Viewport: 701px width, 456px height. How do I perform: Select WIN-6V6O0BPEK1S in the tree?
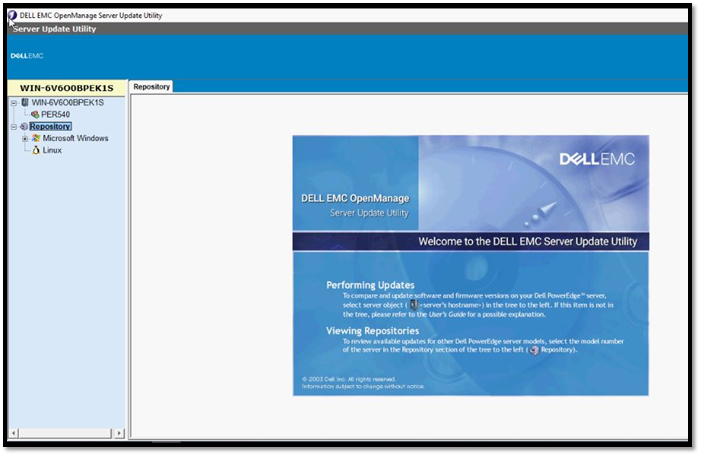tap(68, 102)
